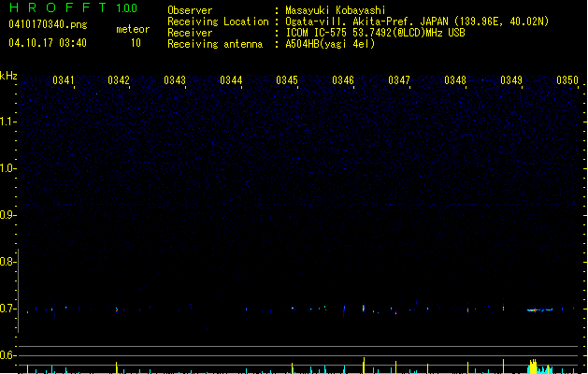The width and height of the screenshot is (588, 374).
Task: Click the 0349 time axis marker
Action: pyautogui.click(x=511, y=80)
